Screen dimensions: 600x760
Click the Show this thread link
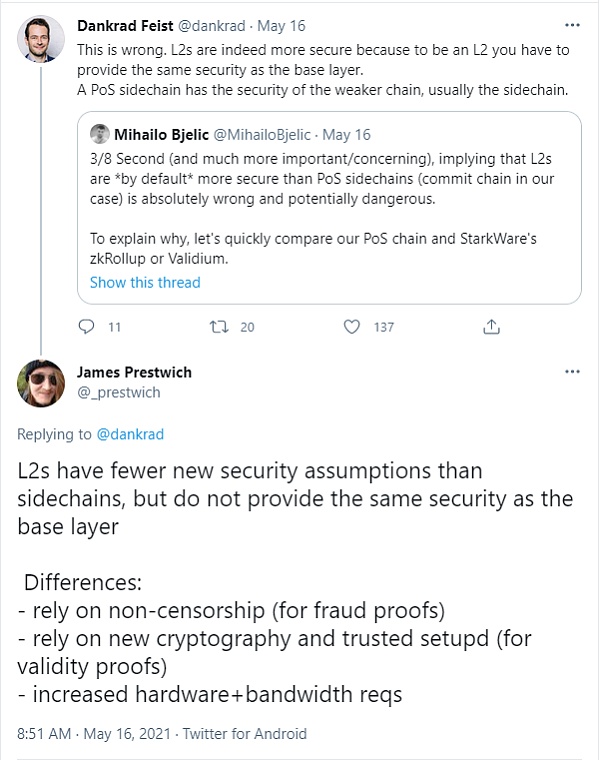(x=145, y=282)
